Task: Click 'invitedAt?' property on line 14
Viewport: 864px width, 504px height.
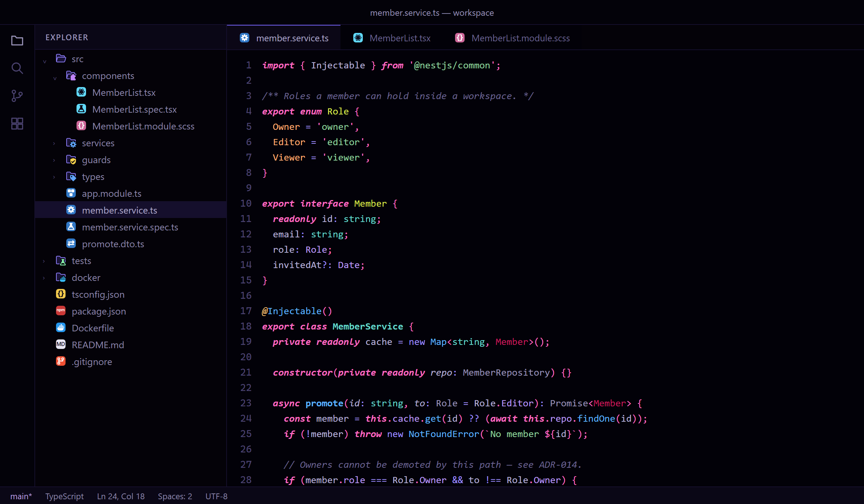Action: click(300, 265)
